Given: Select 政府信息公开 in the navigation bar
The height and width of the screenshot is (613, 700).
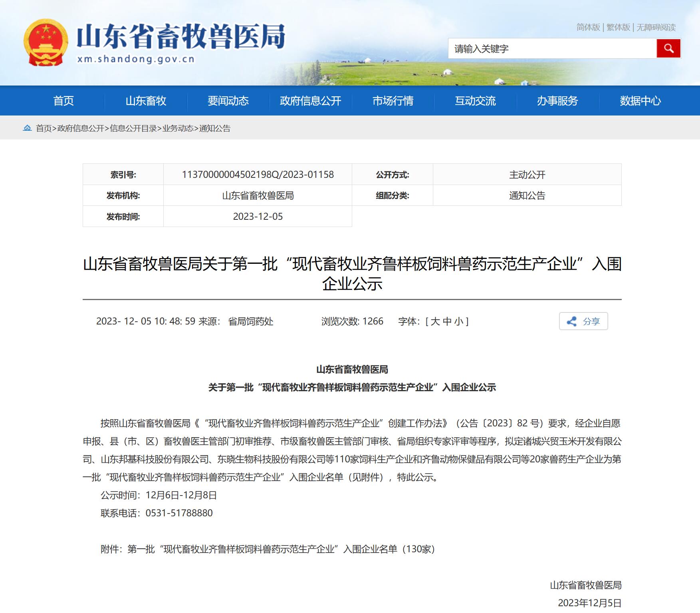Looking at the screenshot, I should point(310,101).
